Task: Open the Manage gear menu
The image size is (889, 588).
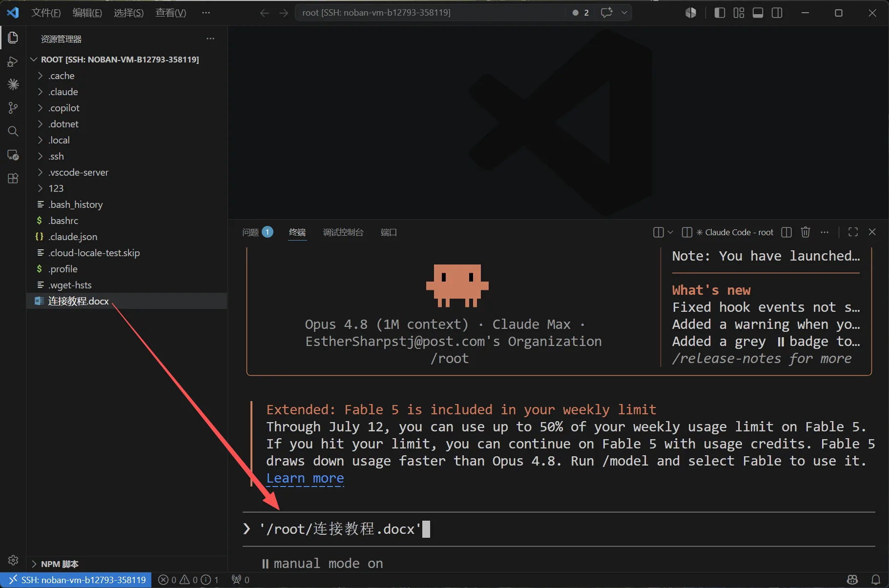Action: pyautogui.click(x=13, y=560)
